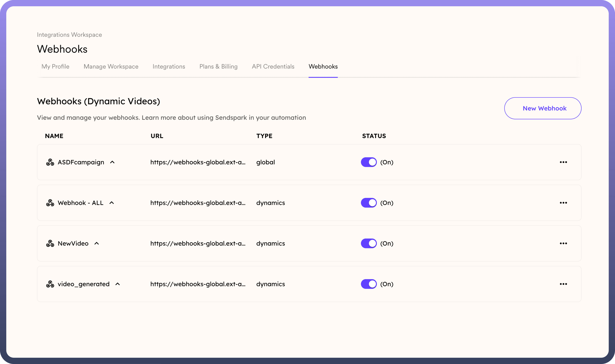Collapse the Webhook - ALL chevron
This screenshot has width=615, height=364.
pos(112,203)
